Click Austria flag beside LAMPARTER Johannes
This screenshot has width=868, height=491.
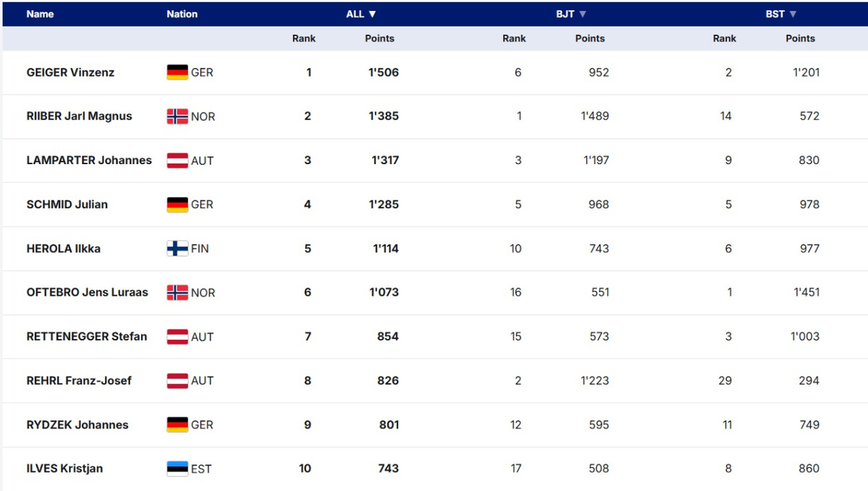[177, 161]
